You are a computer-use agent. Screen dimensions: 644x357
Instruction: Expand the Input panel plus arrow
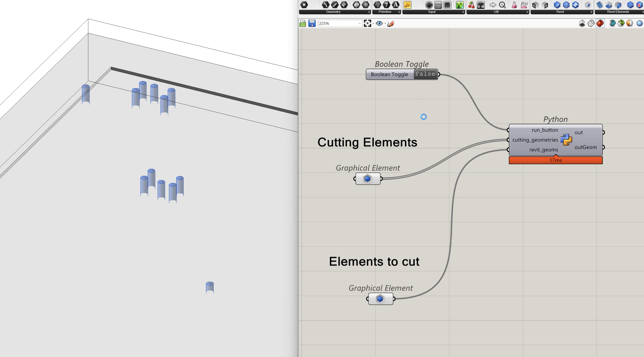[463, 12]
